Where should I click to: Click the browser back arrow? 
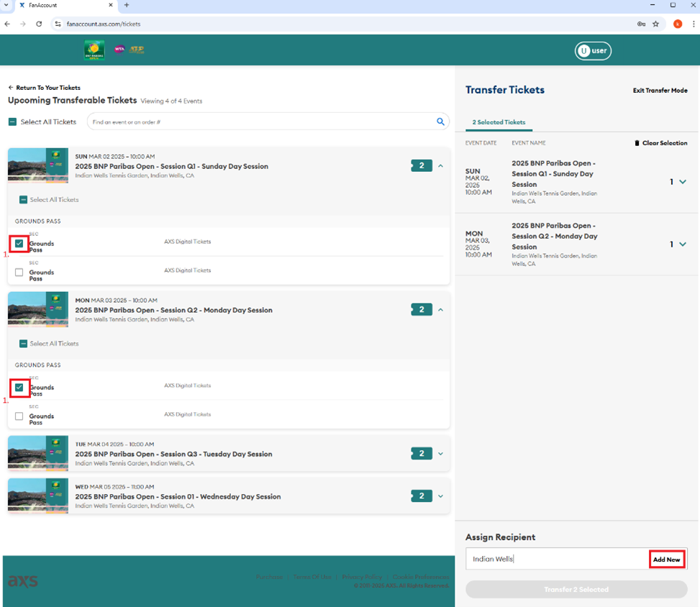[7, 24]
